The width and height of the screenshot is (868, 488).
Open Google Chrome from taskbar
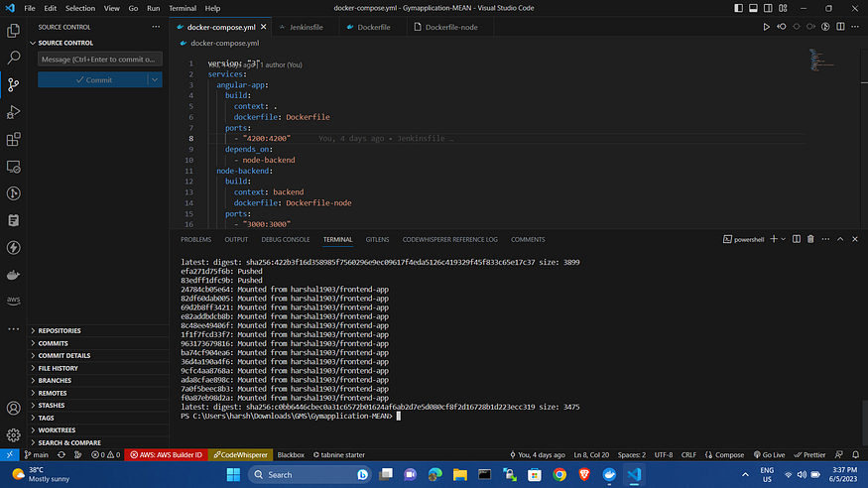pyautogui.click(x=559, y=474)
